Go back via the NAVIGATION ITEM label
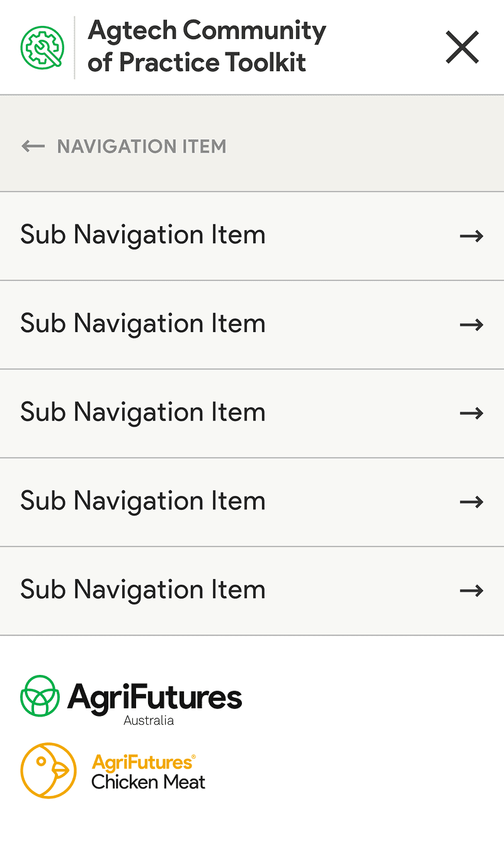This screenshot has width=504, height=847. tap(142, 147)
